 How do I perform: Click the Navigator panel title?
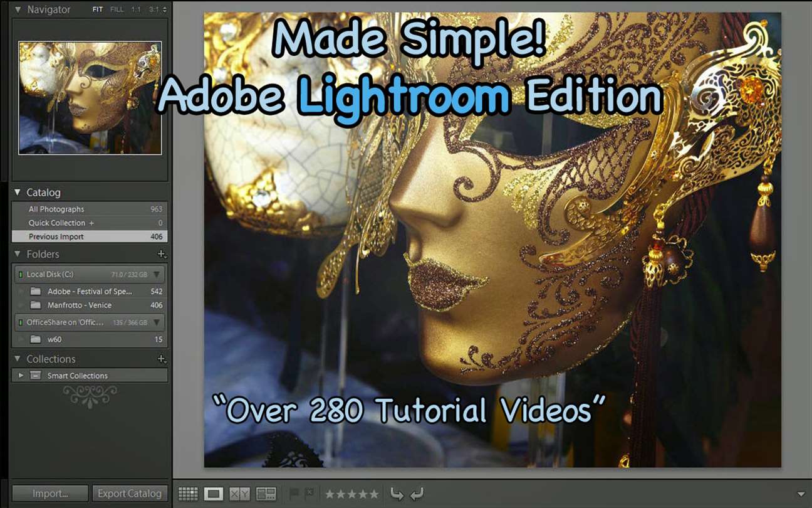pos(49,9)
